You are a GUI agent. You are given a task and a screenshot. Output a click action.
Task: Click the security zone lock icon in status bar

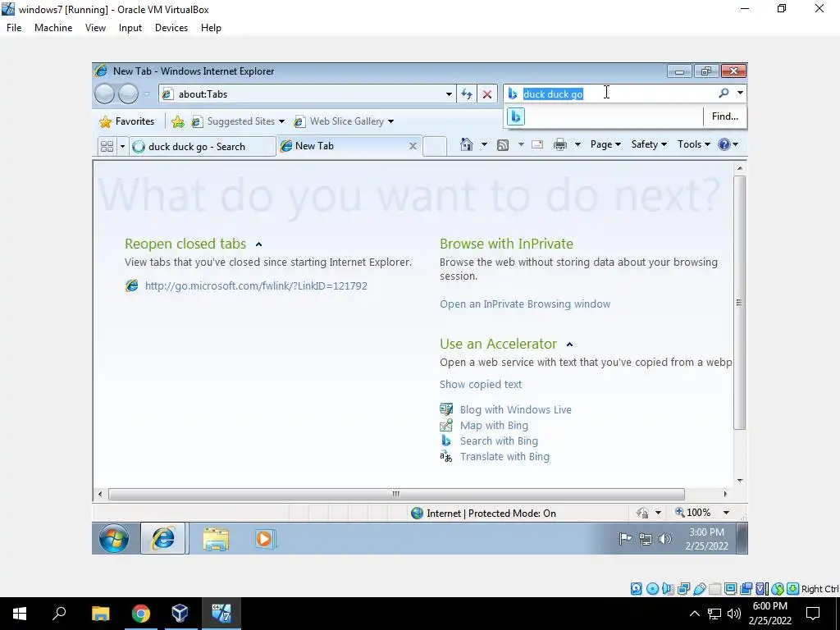(642, 513)
